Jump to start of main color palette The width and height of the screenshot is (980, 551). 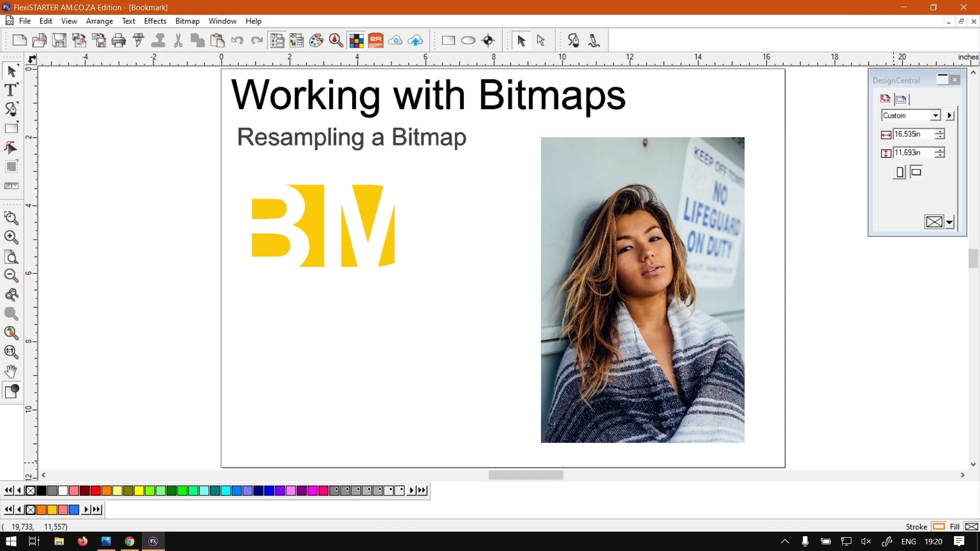pyautogui.click(x=9, y=490)
